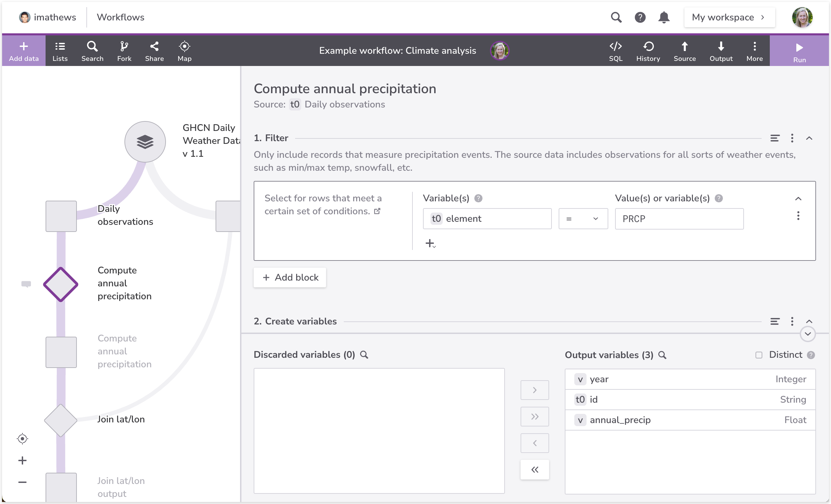
Task: Click the move-all-left double chevron button
Action: point(535,470)
